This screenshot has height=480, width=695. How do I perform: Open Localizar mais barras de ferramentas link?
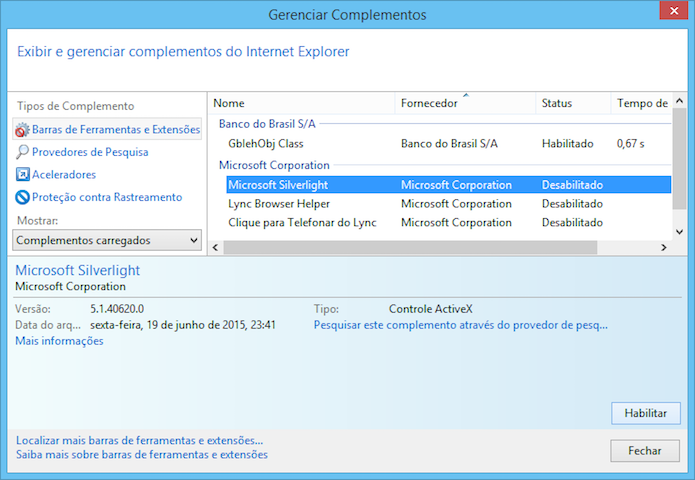coord(139,440)
